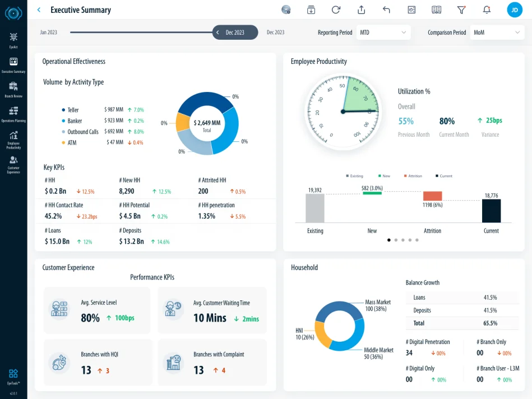532x399 pixels.
Task: Refresh the dashboard with the reload icon
Action: (x=336, y=10)
